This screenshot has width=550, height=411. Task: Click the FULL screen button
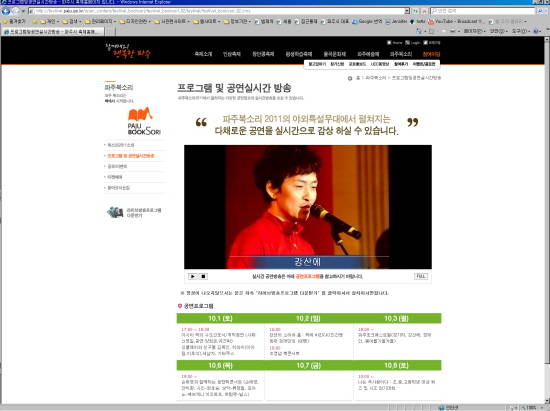(421, 276)
